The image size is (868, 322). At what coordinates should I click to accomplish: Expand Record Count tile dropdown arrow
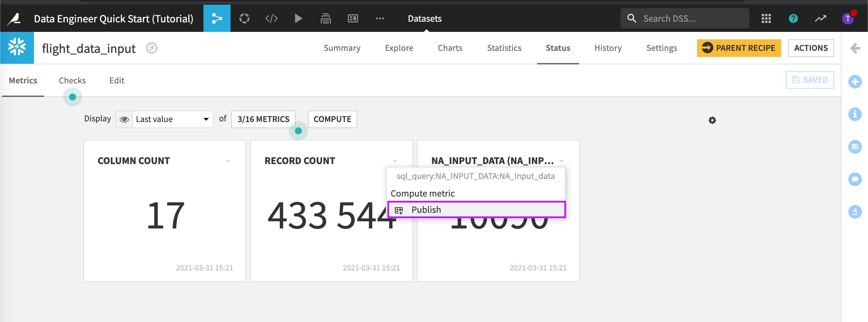tap(395, 161)
